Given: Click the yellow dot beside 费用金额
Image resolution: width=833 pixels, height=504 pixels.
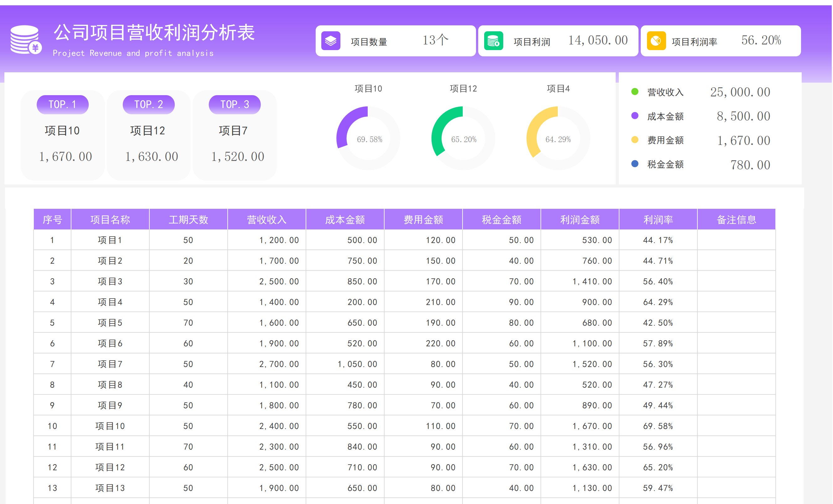Looking at the screenshot, I should [634, 140].
